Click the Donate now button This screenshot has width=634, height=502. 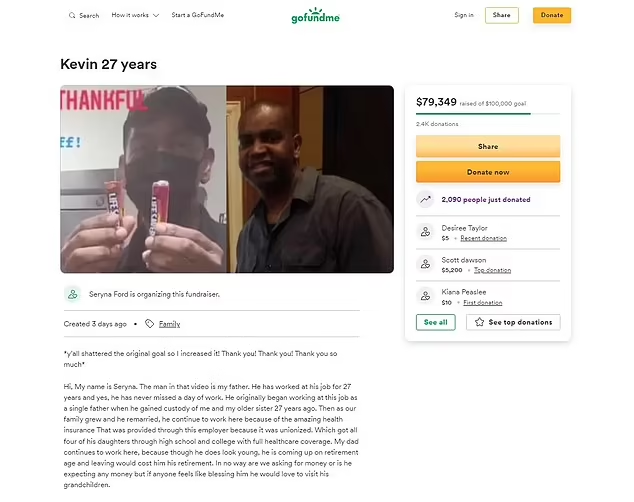(x=488, y=172)
